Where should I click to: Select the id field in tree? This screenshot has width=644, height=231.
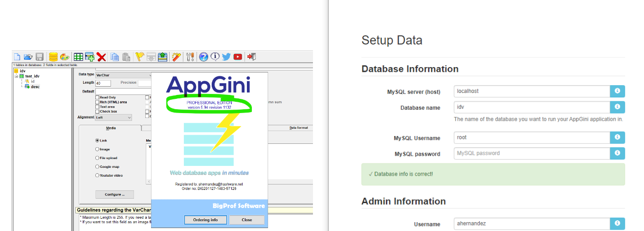(32, 81)
